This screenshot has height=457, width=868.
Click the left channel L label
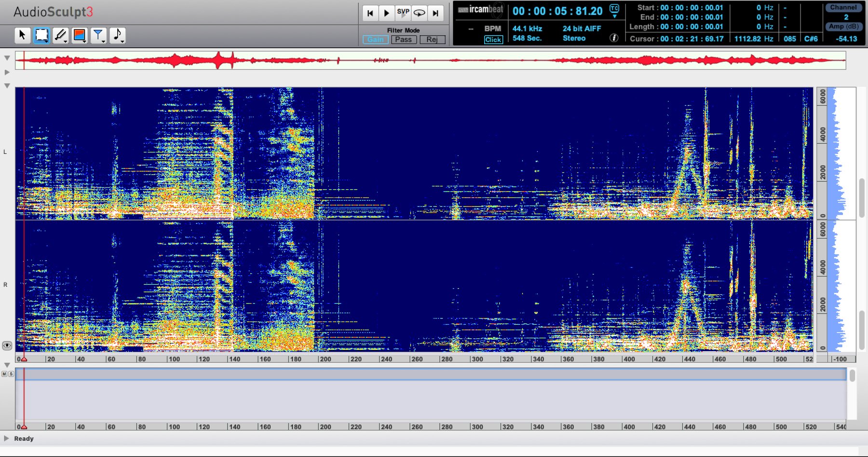(x=5, y=152)
